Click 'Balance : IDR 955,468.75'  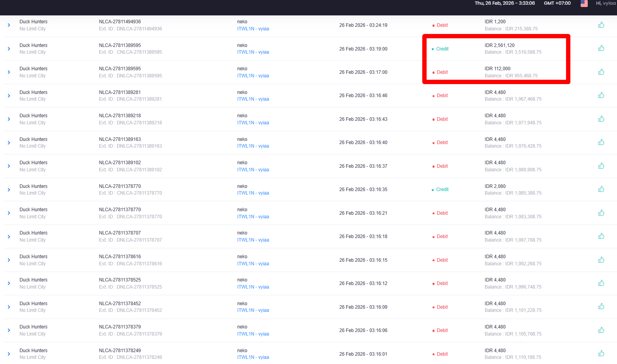coord(511,76)
